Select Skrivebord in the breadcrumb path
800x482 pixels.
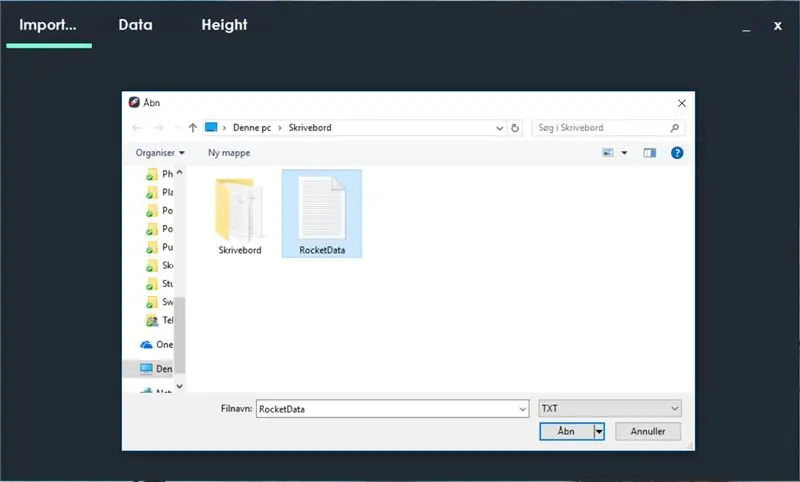tap(310, 128)
